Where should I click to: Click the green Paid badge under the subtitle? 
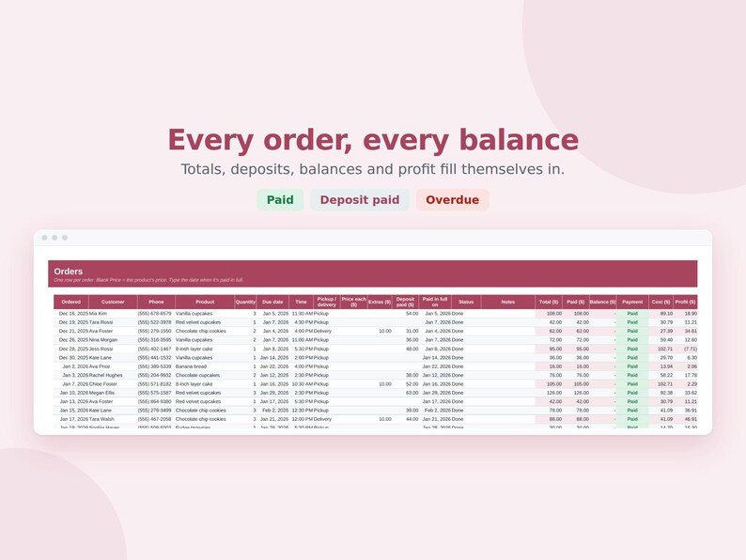(280, 200)
